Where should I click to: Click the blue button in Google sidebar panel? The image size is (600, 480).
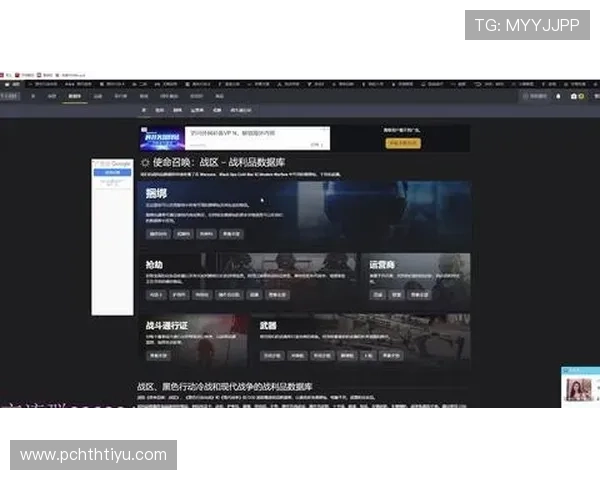point(112,172)
